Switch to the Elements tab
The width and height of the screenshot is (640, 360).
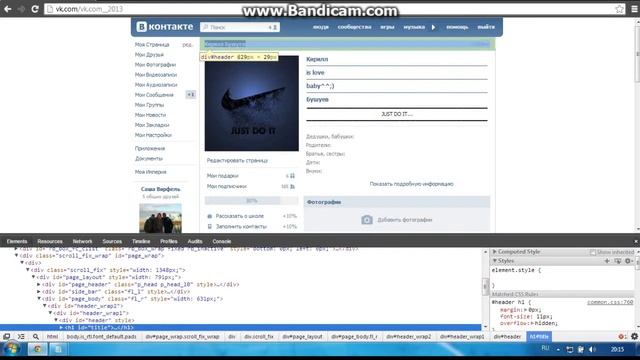17,242
